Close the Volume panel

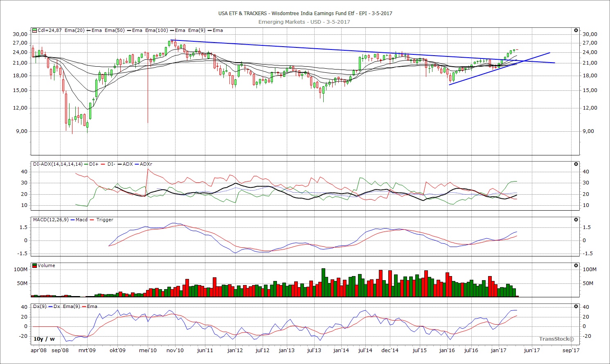click(x=576, y=265)
